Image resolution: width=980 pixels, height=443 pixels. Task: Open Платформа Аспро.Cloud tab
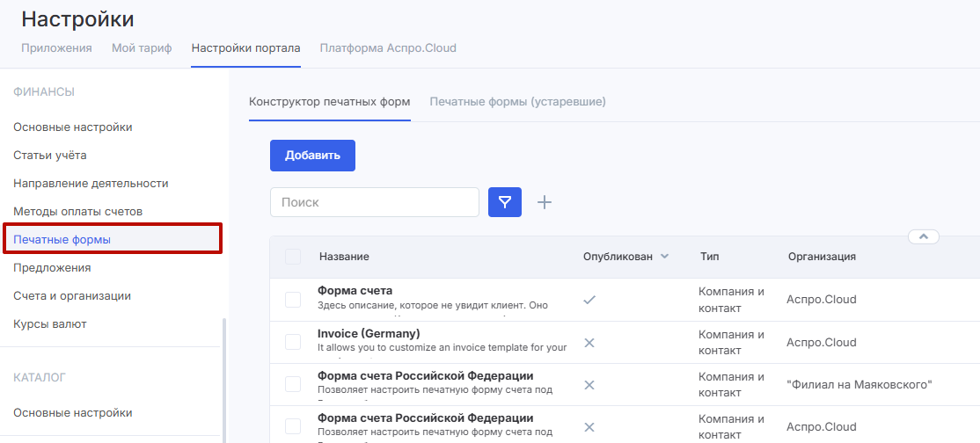pyautogui.click(x=388, y=47)
